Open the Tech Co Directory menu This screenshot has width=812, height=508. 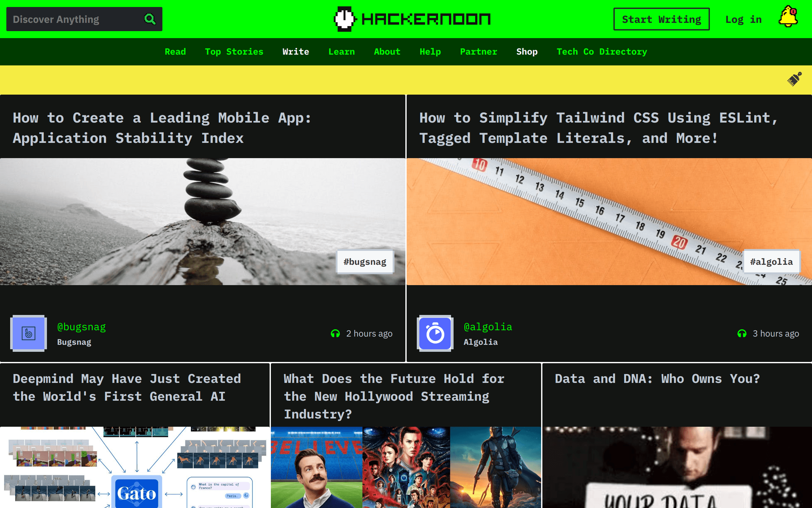602,52
